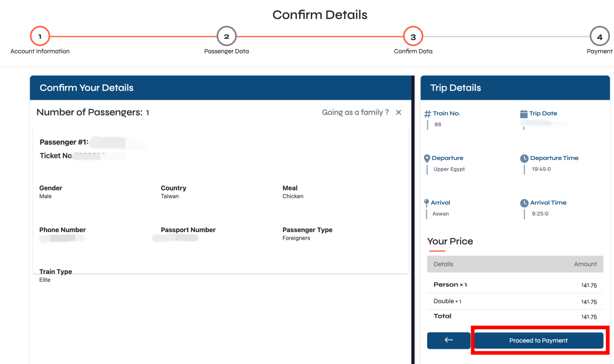
Task: Click the Passenger #1 name field
Action: point(117,143)
